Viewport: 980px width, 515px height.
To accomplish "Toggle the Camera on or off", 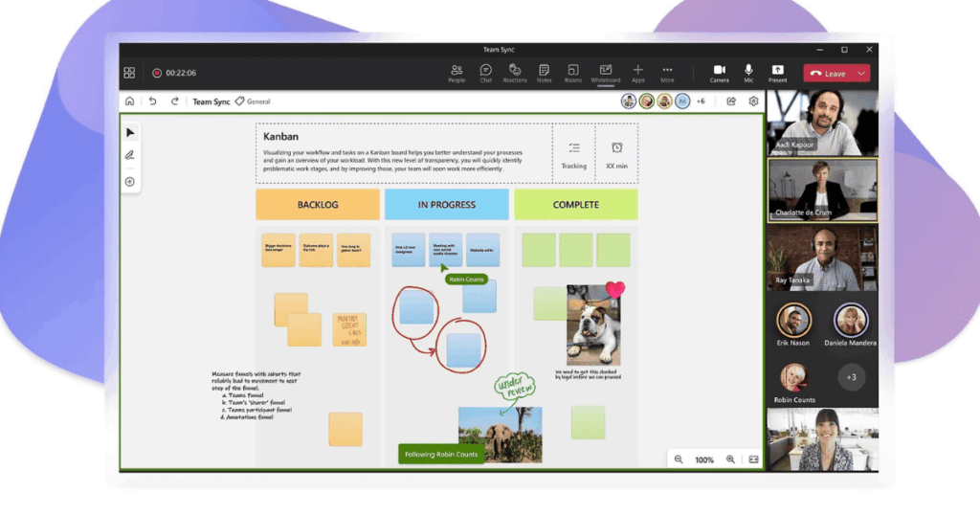I will [x=720, y=73].
